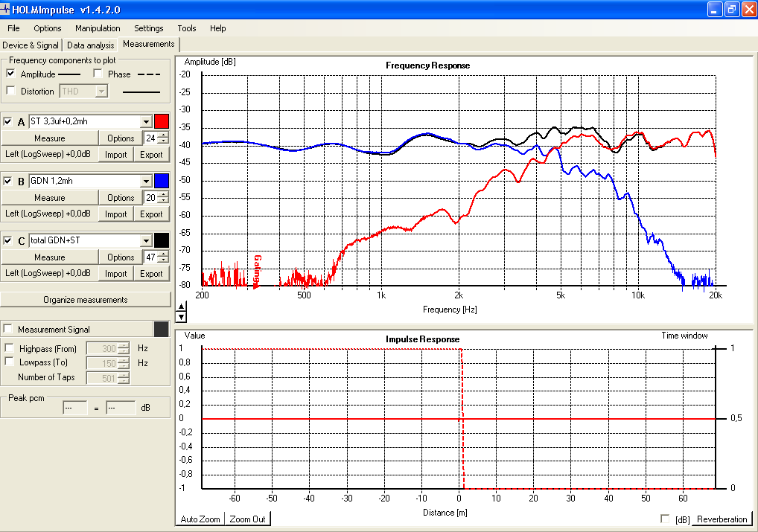The width and height of the screenshot is (758, 532).
Task: Open the blue color swatch for measurement B
Action: (161, 181)
